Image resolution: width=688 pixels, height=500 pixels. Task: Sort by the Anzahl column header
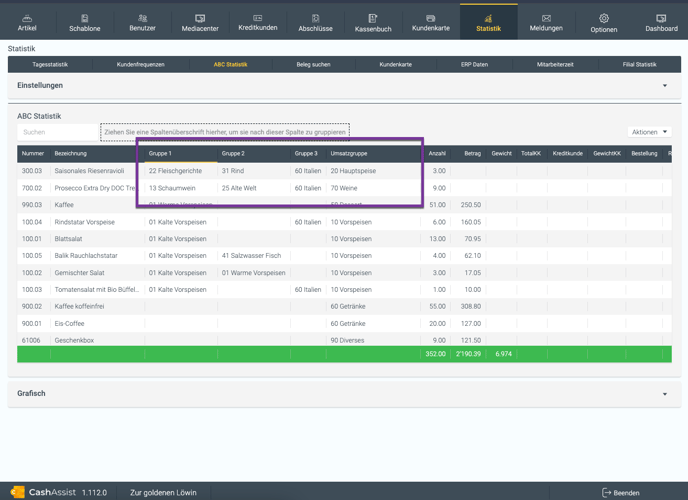437,154
